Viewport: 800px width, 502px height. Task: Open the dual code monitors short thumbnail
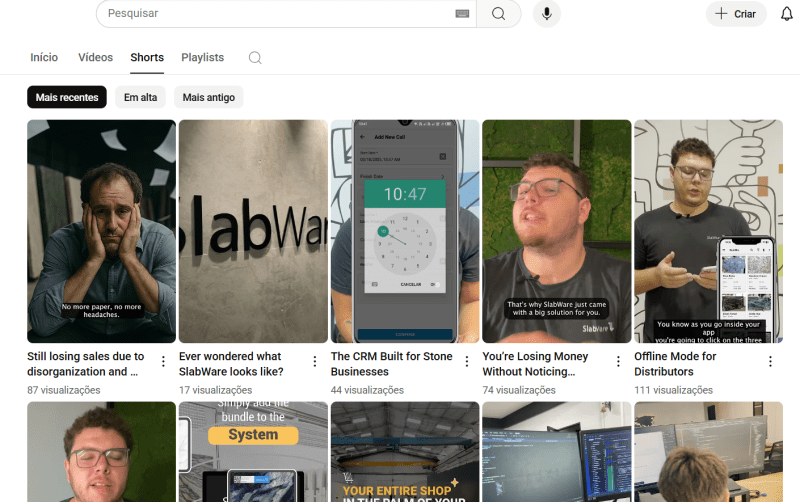tap(557, 452)
